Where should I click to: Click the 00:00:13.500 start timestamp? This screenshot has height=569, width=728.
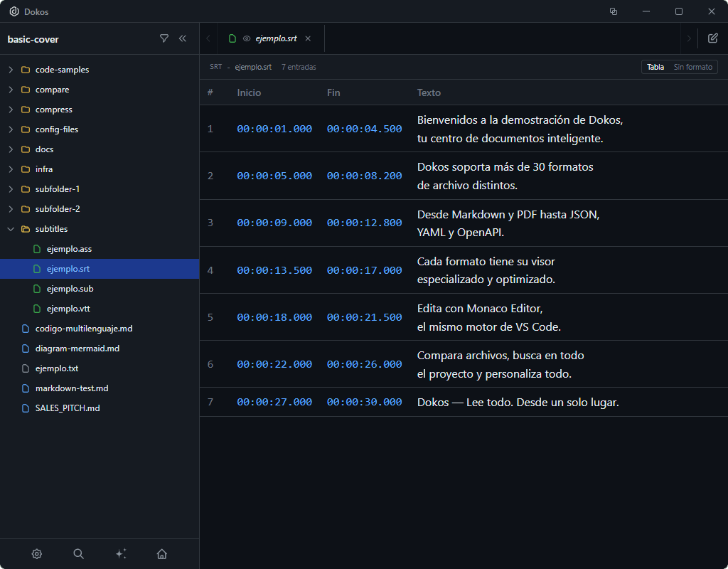click(x=274, y=270)
